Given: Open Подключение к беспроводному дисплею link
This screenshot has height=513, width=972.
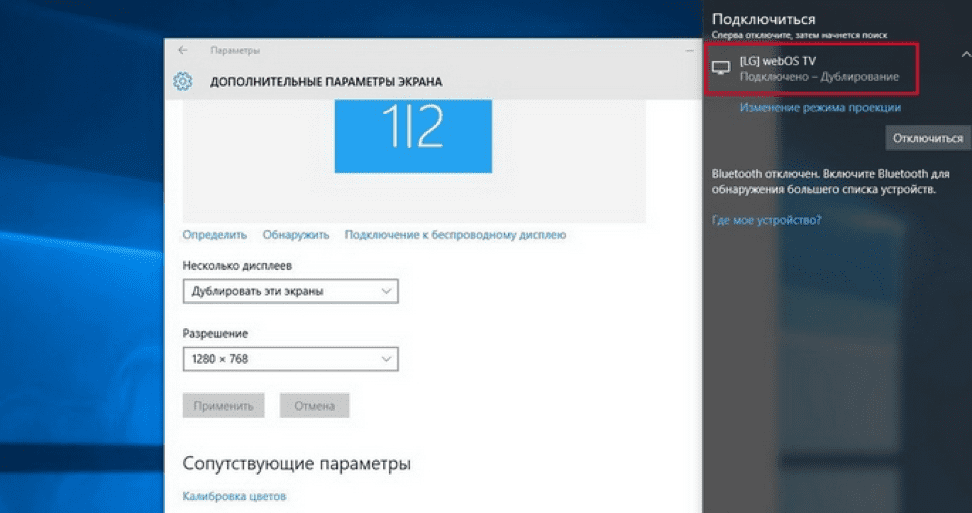Looking at the screenshot, I should [455, 235].
